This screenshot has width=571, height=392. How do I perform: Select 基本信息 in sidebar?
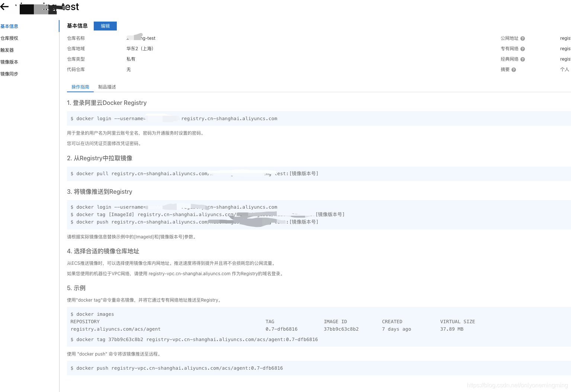pyautogui.click(x=9, y=26)
